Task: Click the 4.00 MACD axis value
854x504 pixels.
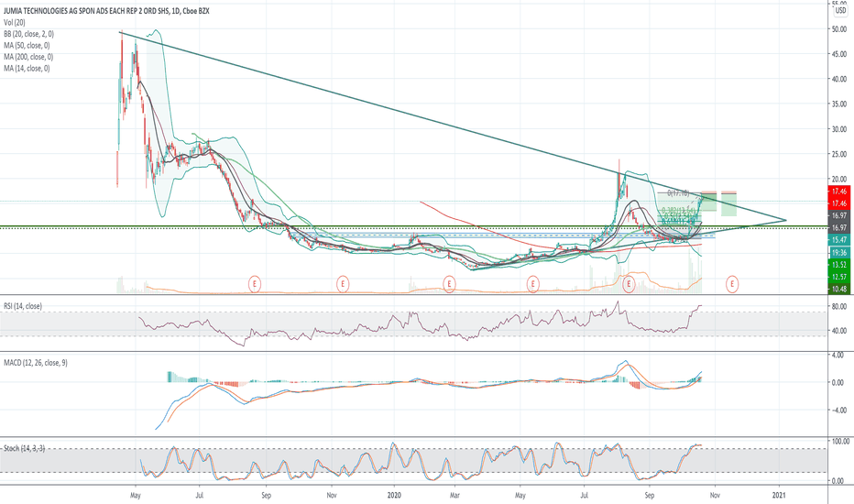Action: [x=838, y=355]
